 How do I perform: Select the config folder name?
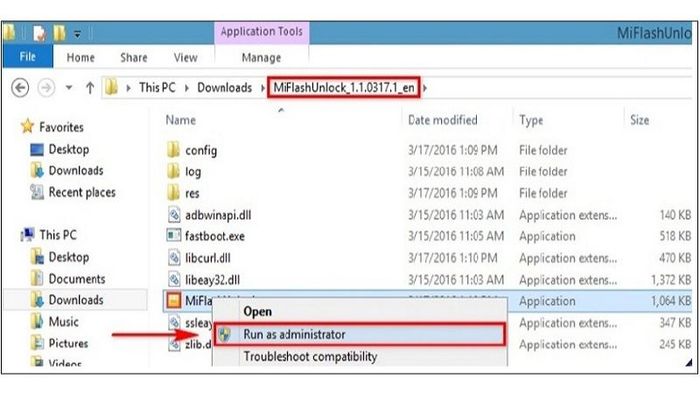[x=201, y=150]
